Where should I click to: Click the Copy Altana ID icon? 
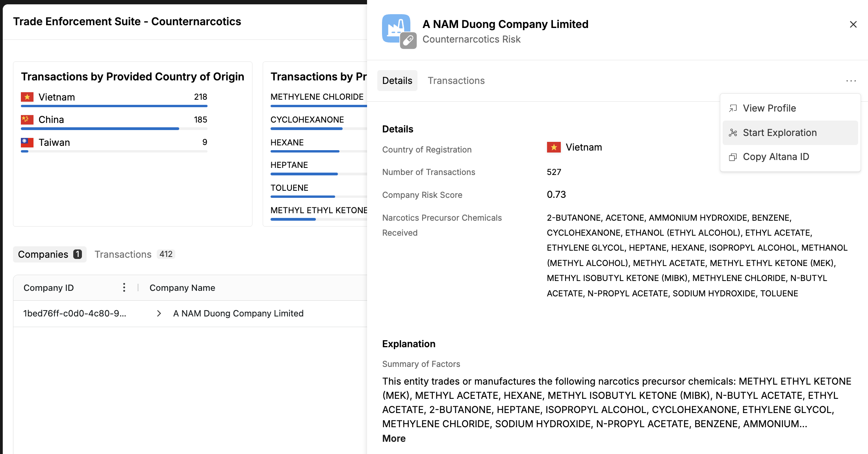733,157
